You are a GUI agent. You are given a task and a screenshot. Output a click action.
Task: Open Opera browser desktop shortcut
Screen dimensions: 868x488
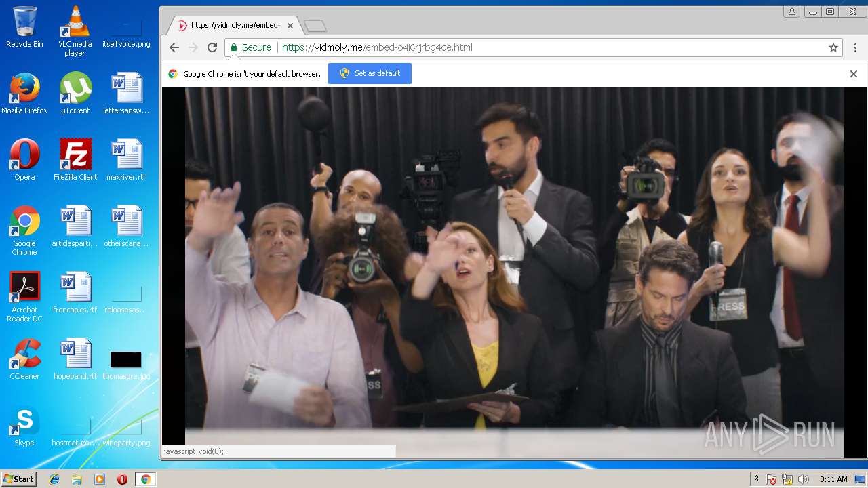[24, 160]
